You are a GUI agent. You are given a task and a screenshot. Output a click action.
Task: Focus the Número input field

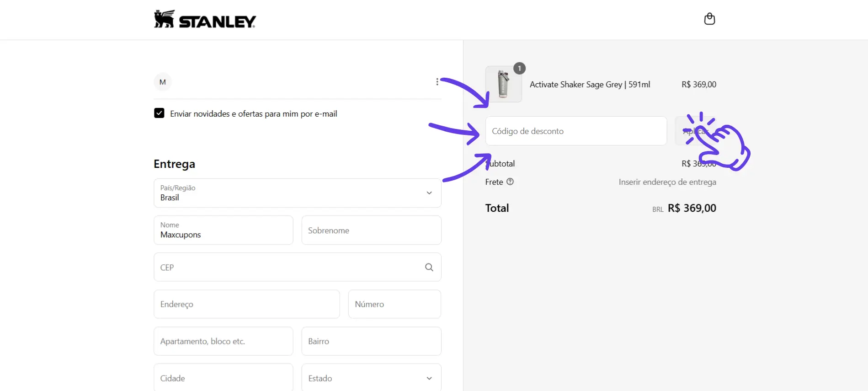394,304
